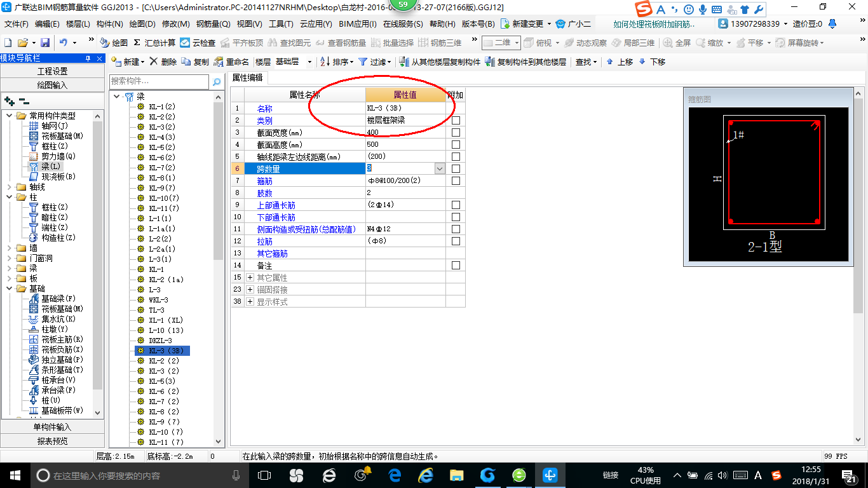Click the save disk icon
The width and height of the screenshot is (868, 488).
pyautogui.click(x=45, y=43)
